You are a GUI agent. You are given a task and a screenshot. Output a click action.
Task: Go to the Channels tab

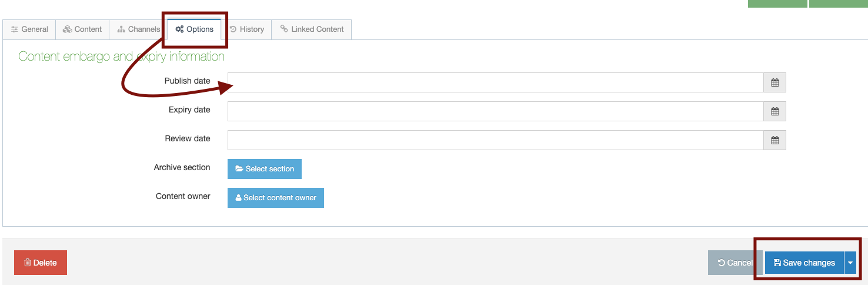[138, 29]
